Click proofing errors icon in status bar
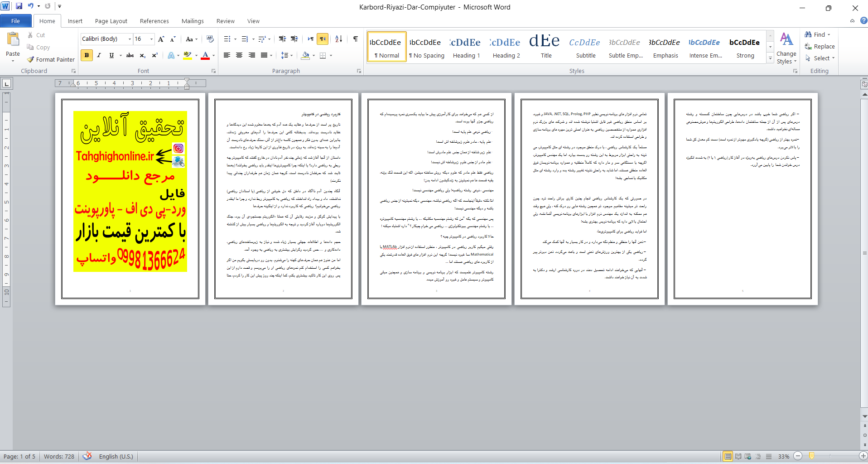868x464 pixels. click(87, 456)
